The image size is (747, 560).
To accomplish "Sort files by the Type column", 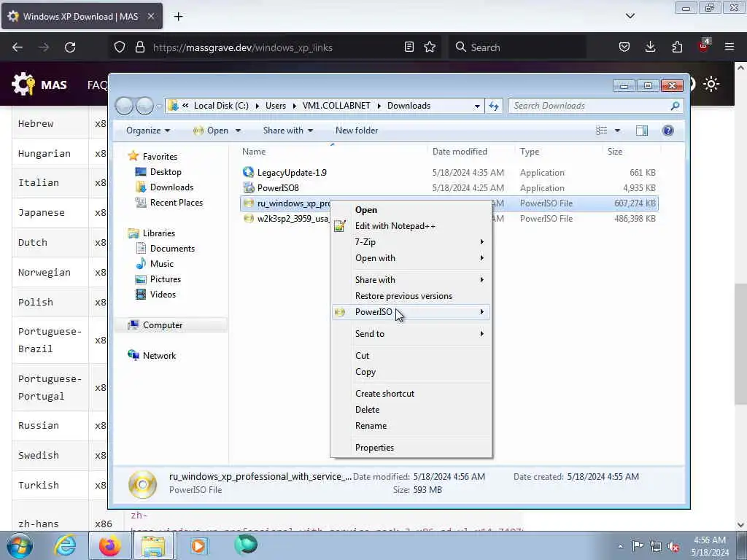I will point(530,152).
